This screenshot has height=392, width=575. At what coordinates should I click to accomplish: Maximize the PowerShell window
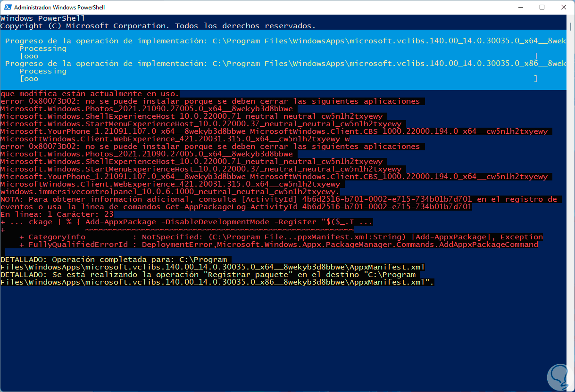(x=542, y=8)
